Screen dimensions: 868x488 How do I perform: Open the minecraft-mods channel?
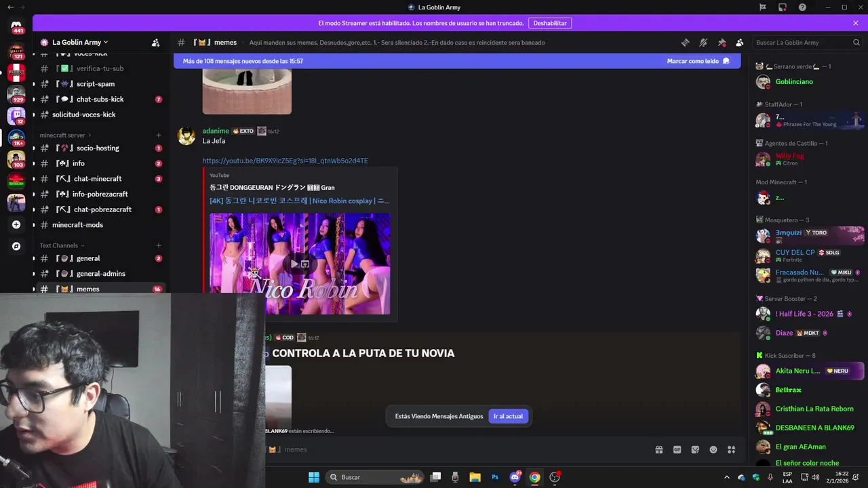100,225
